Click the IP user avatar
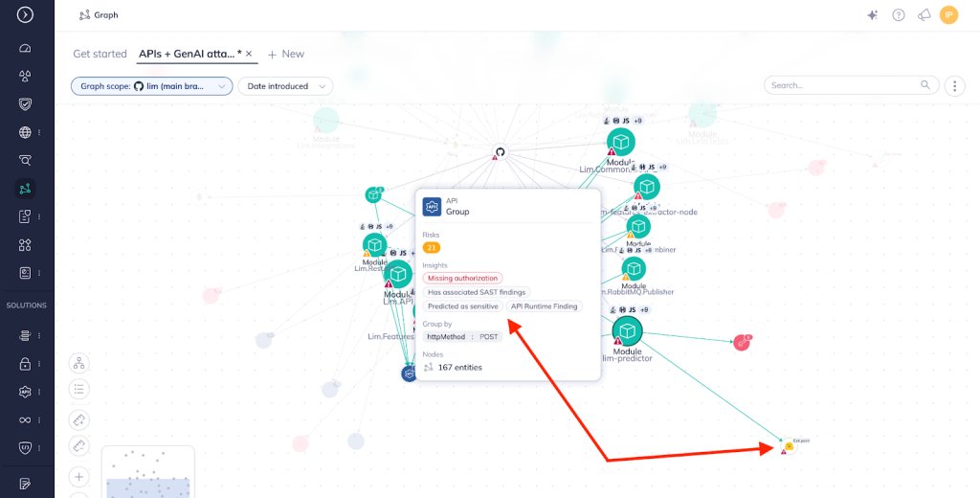 coord(948,14)
